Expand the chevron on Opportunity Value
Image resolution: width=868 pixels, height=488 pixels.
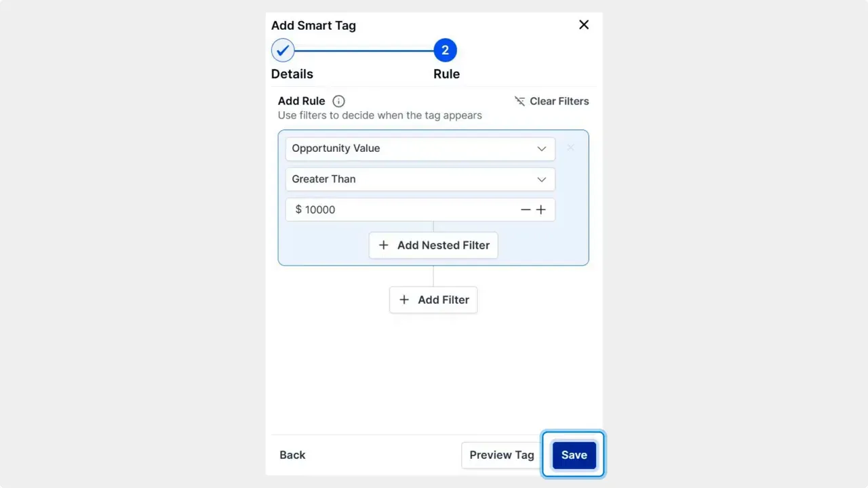[x=542, y=148]
